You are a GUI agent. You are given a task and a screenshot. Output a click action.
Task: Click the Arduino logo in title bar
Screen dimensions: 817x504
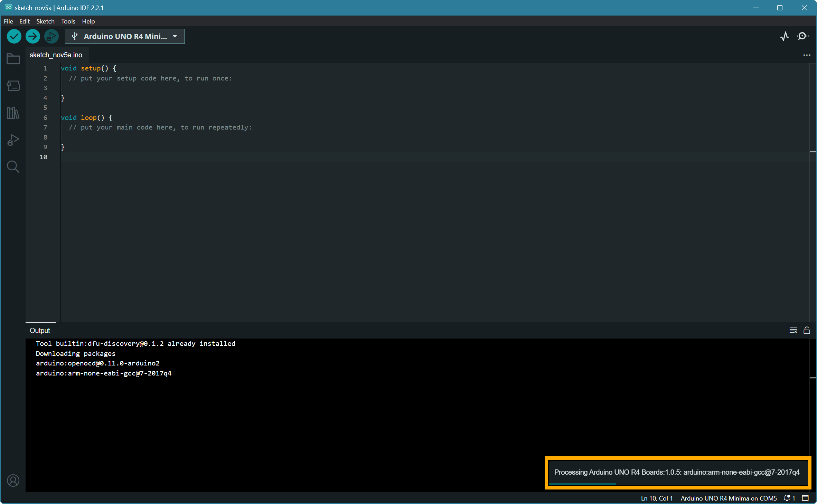(x=8, y=7)
